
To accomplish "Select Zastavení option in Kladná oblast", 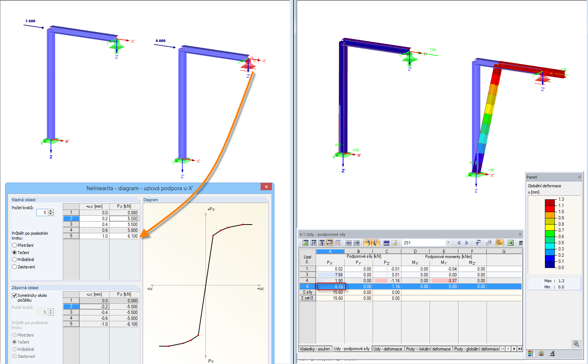I will (x=24, y=267).
